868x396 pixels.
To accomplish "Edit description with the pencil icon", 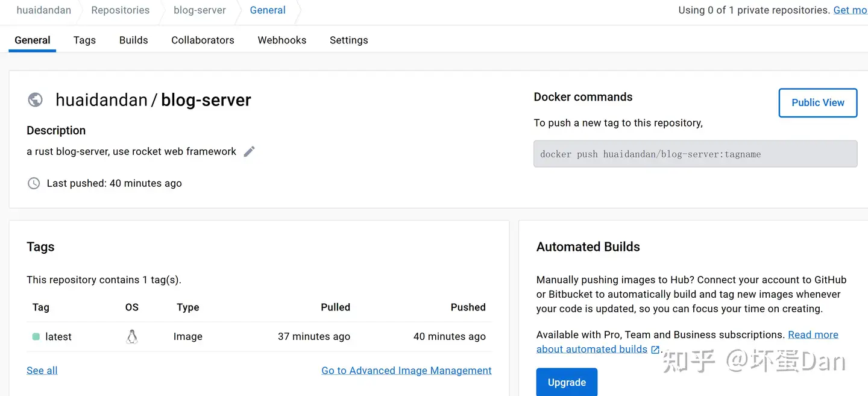I will 249,151.
